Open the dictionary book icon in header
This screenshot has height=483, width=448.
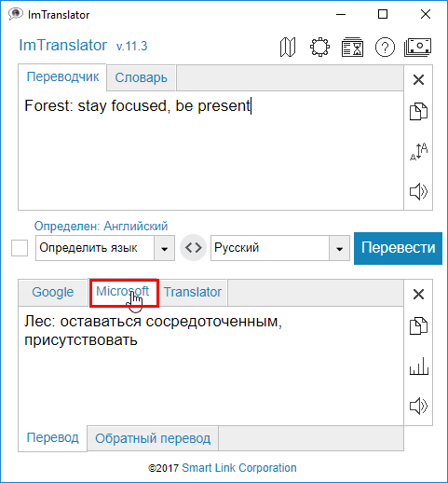point(288,48)
